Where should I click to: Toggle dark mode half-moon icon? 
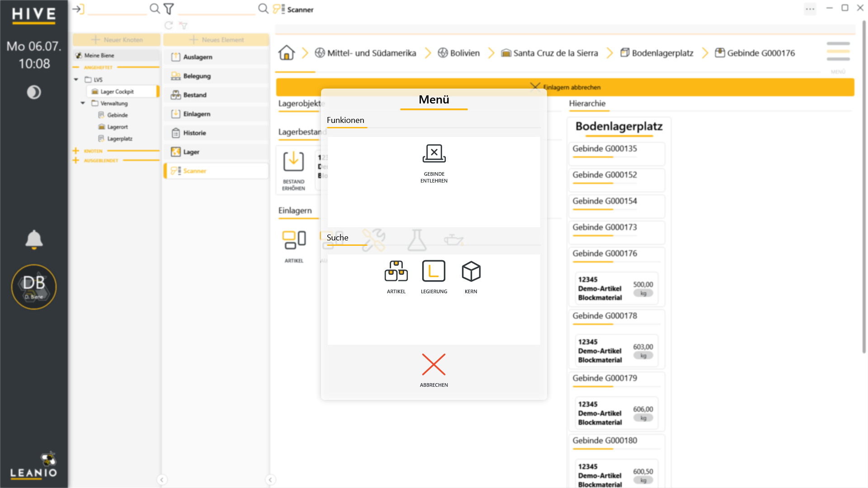pos(34,92)
